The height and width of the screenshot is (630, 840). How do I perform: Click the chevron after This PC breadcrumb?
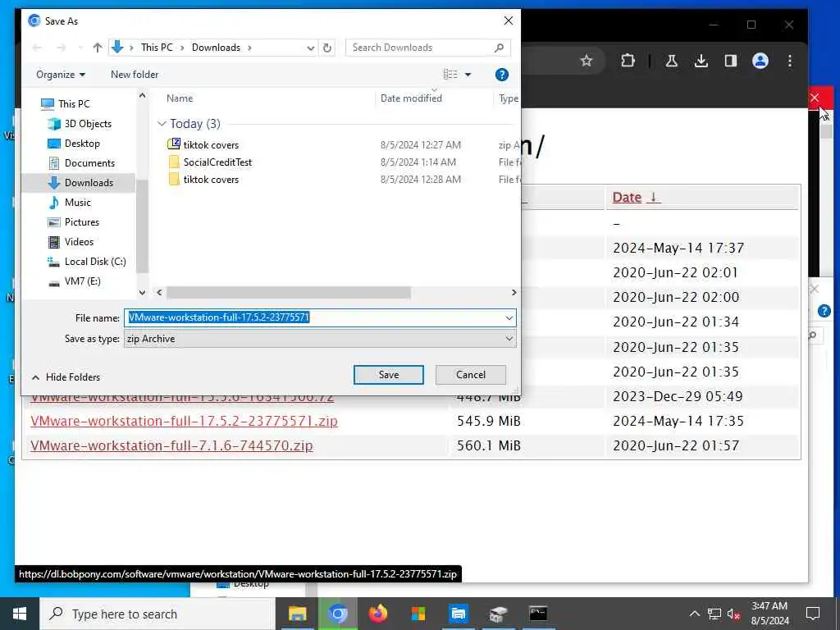point(182,48)
